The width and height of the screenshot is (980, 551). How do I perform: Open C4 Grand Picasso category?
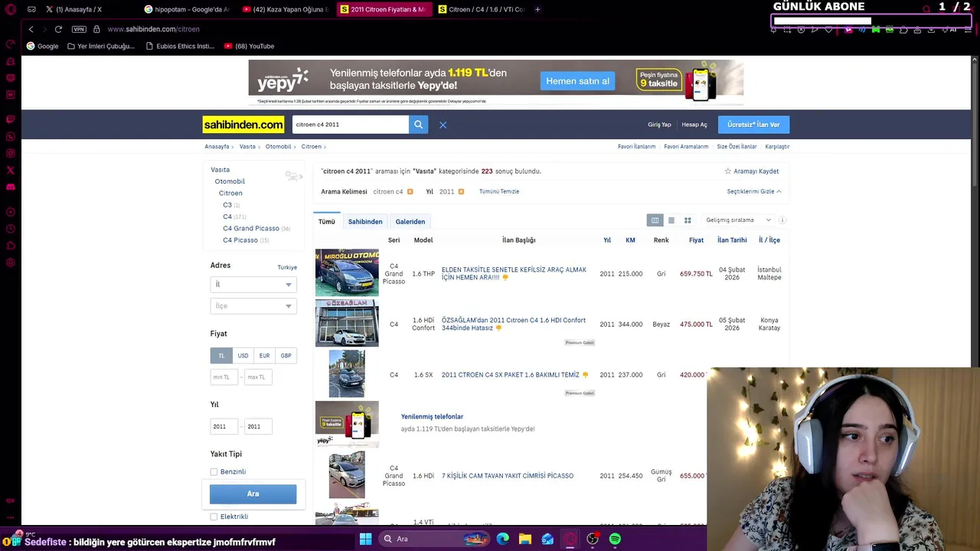click(x=251, y=229)
